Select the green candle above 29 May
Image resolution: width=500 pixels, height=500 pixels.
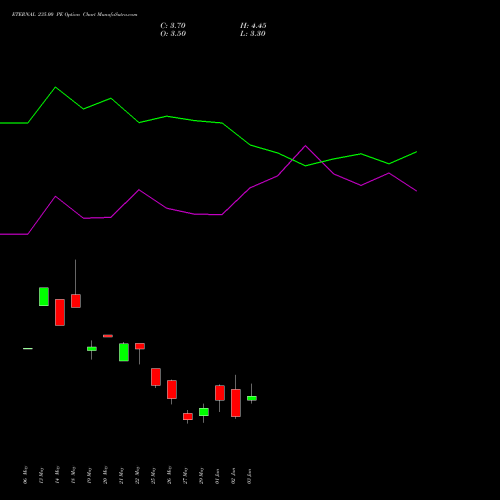tap(204, 412)
